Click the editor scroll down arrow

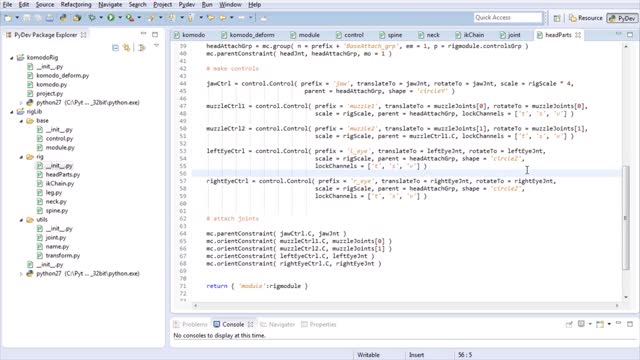point(626,297)
